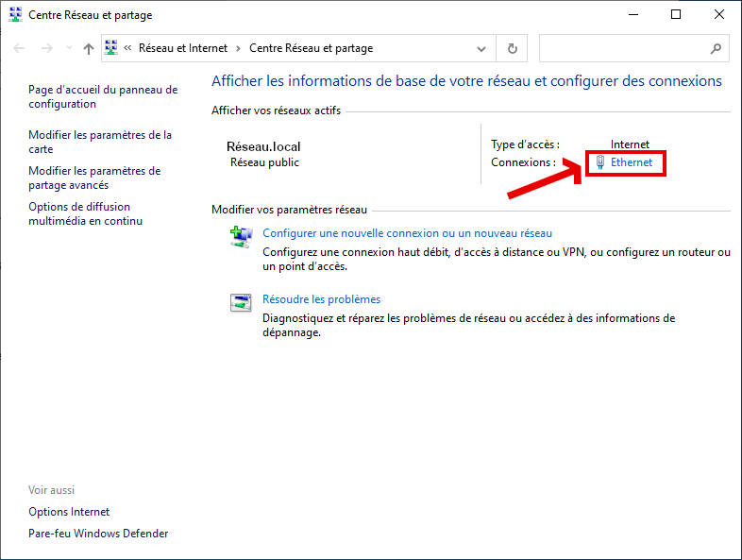Open the recent locations dropdown arrow
The width and height of the screenshot is (742, 560).
coord(67,48)
